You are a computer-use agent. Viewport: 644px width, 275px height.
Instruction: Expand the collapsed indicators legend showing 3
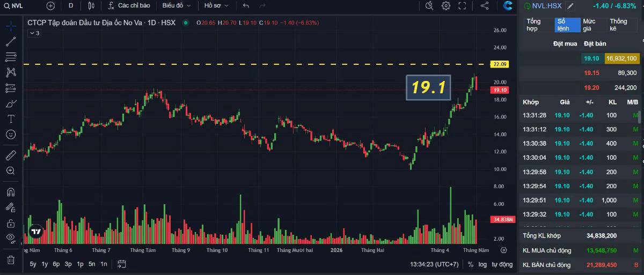(x=34, y=33)
